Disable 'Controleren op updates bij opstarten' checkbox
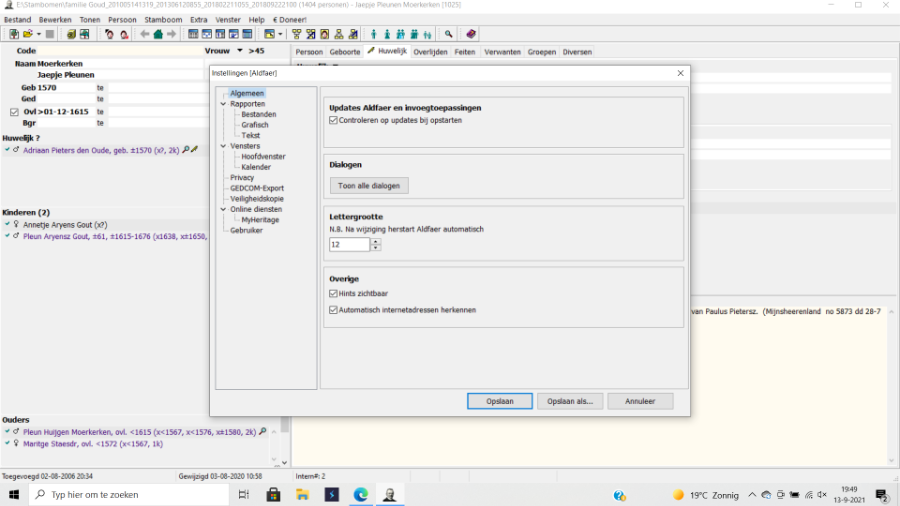The image size is (900, 506). [x=334, y=120]
